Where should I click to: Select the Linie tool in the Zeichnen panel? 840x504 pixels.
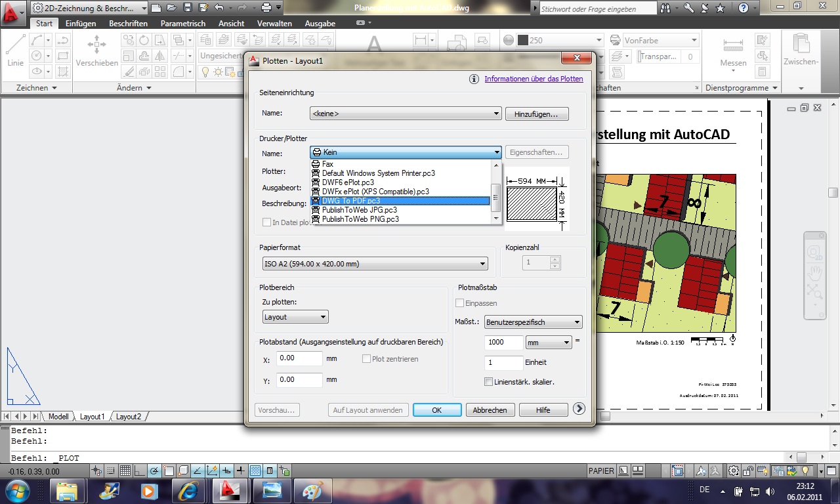point(14,47)
